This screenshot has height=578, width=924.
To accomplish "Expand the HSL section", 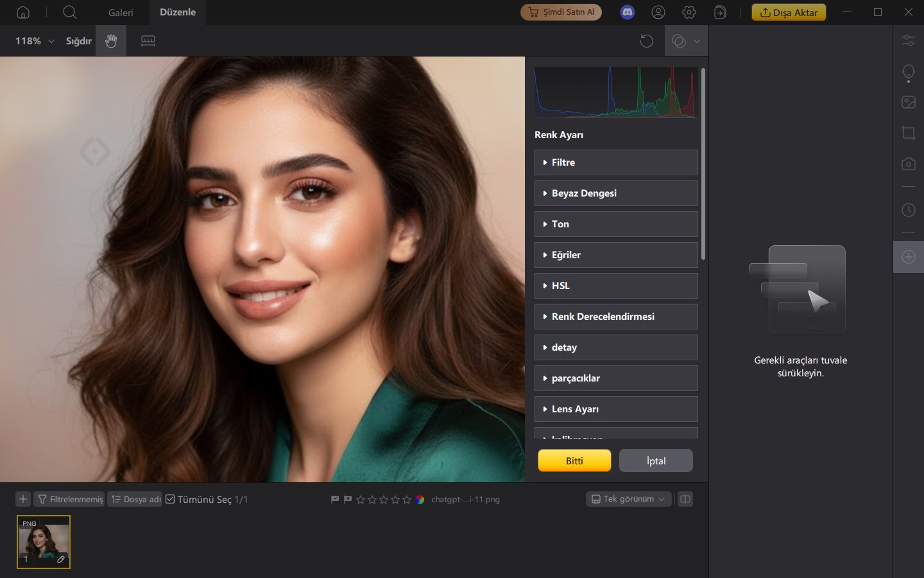I will [x=615, y=286].
